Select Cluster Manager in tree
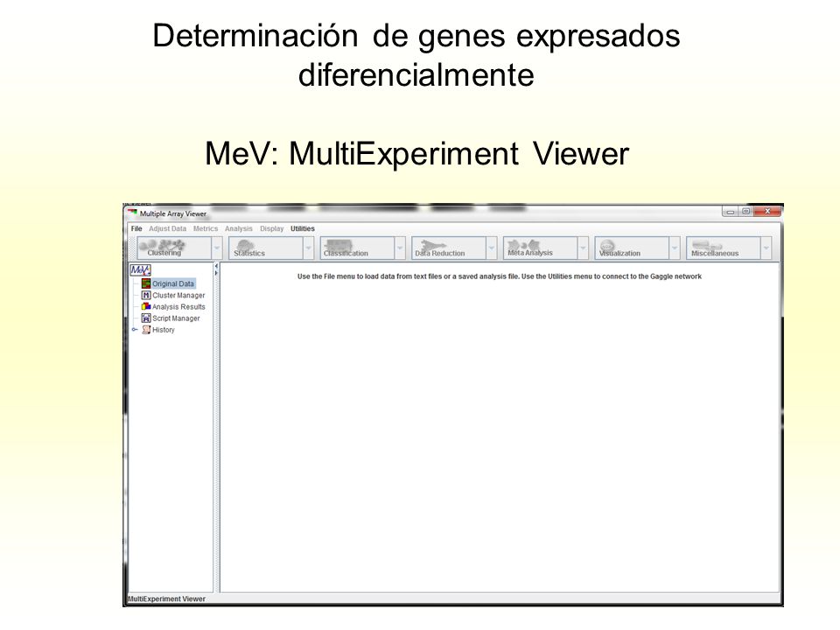This screenshot has height=630, width=840. pos(178,295)
